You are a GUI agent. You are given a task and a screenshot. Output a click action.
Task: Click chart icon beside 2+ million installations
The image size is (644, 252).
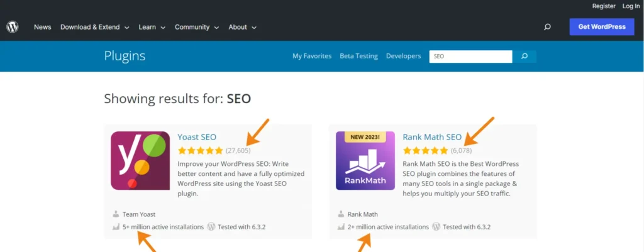(341, 227)
